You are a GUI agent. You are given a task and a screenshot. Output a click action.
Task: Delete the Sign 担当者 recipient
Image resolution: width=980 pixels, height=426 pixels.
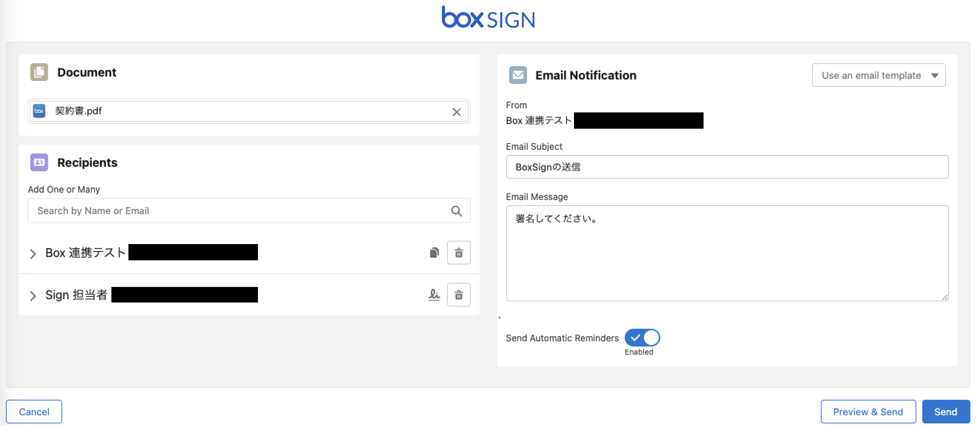point(459,295)
